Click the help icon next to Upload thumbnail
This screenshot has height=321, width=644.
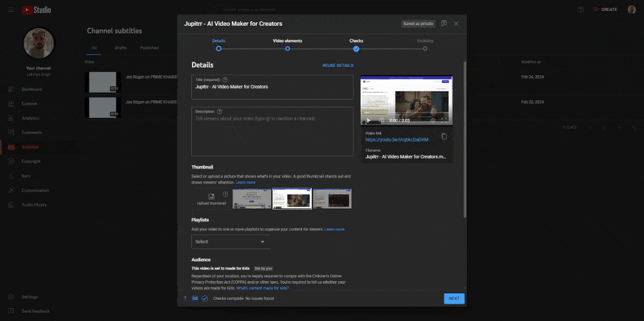click(225, 194)
